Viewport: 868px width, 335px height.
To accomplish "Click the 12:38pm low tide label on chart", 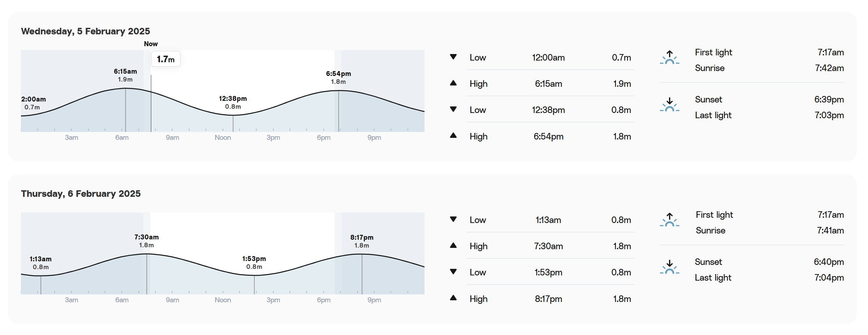I will coord(233,102).
